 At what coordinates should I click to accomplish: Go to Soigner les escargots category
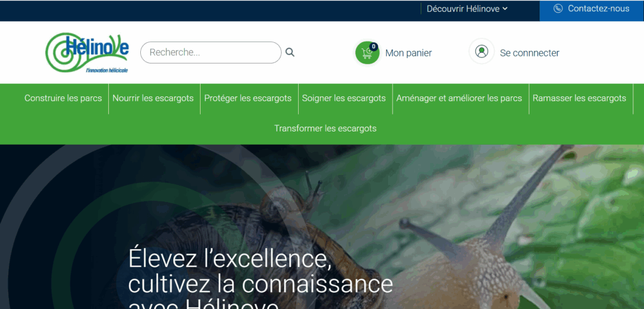pyautogui.click(x=344, y=98)
